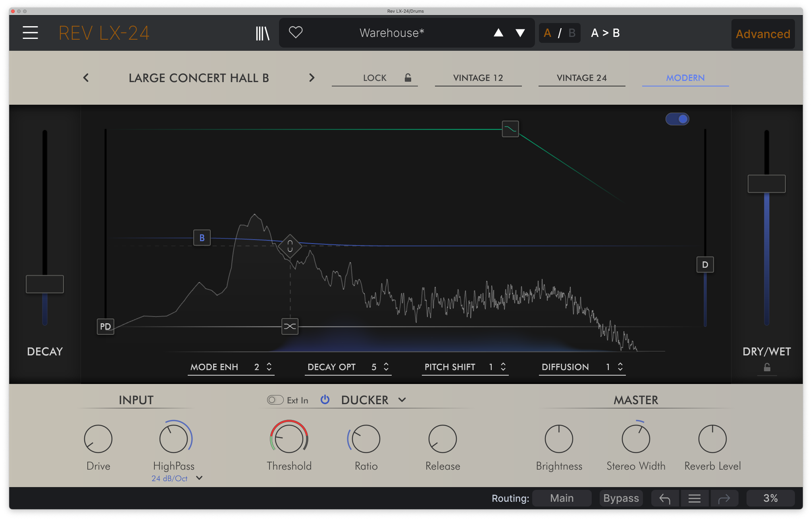This screenshot has width=812, height=520.
Task: Click the HighPass knob
Action: point(174,439)
